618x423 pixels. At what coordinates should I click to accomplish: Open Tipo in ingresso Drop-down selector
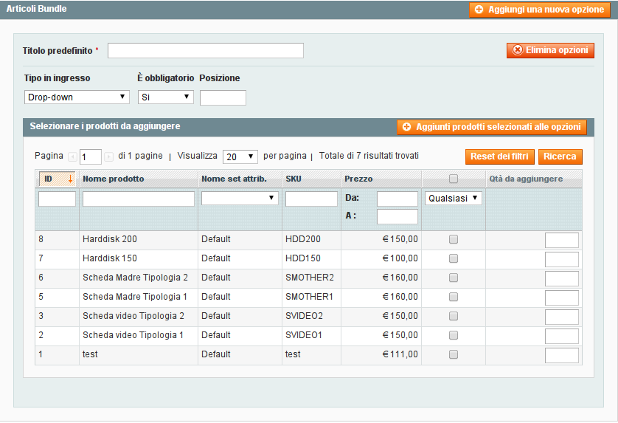(77, 97)
